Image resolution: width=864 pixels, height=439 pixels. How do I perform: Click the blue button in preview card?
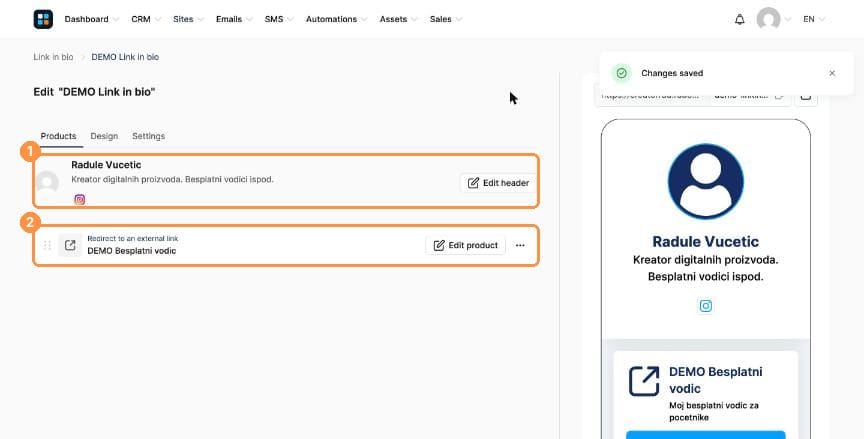706,435
